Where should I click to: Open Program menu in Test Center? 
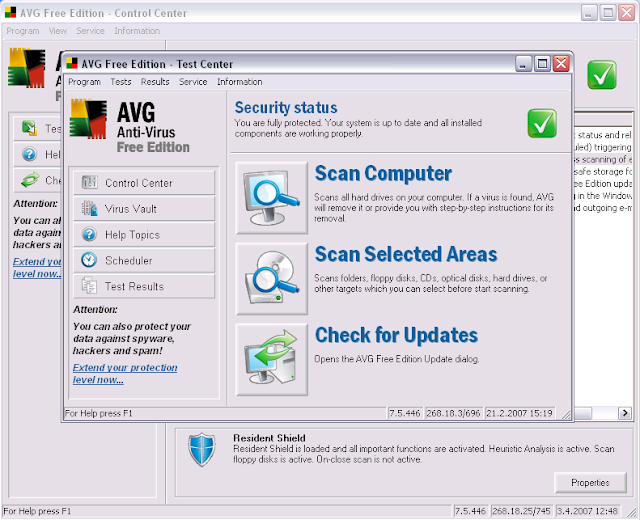click(84, 82)
